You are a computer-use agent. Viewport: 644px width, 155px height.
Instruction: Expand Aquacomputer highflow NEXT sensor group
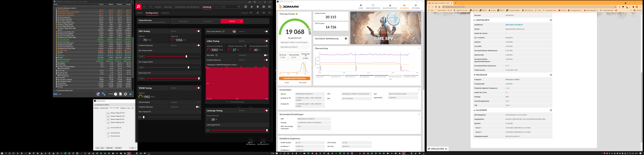55,90
